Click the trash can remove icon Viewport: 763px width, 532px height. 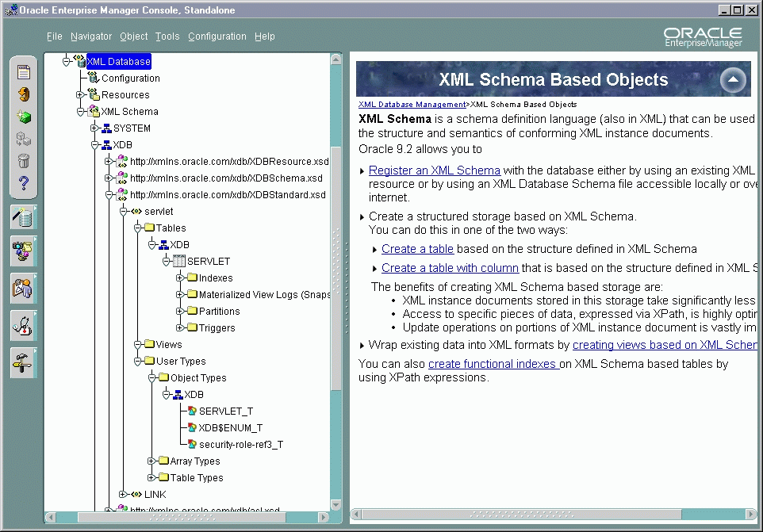(24, 162)
